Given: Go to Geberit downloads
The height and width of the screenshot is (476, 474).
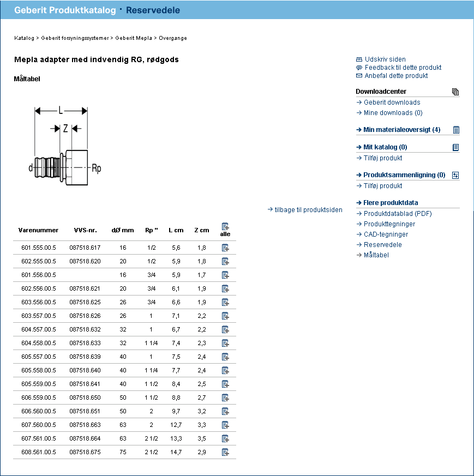Looking at the screenshot, I should (392, 103).
